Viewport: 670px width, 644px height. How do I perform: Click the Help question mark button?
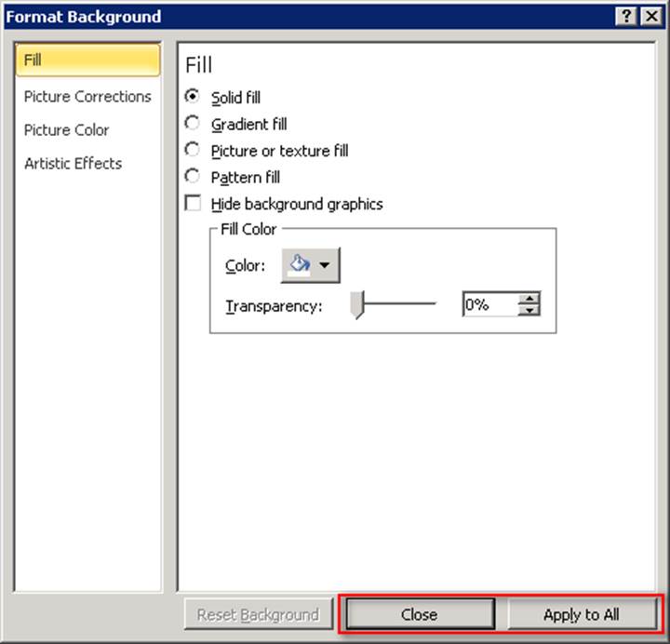point(628,17)
